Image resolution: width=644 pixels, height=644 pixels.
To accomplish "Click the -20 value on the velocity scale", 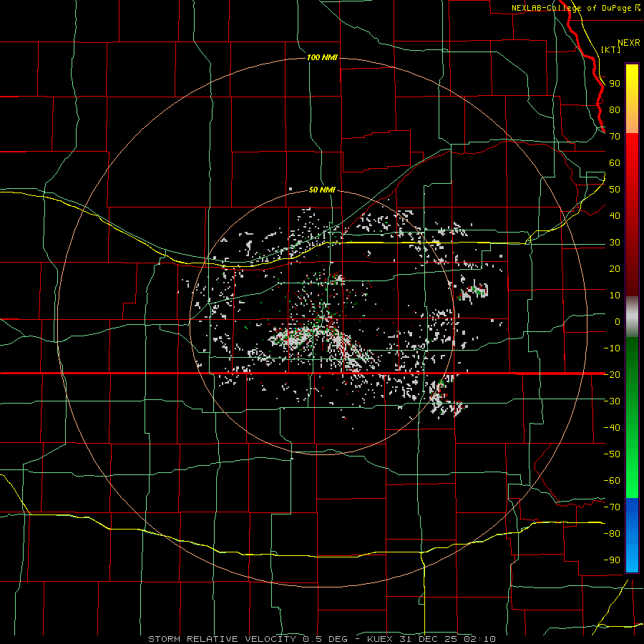I will pyautogui.click(x=612, y=375).
